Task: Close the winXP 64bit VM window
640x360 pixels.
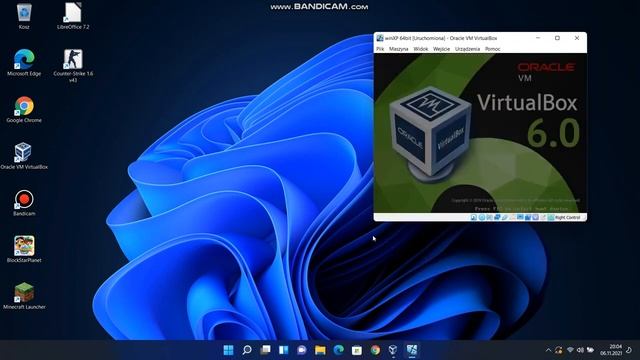Action: [577, 38]
